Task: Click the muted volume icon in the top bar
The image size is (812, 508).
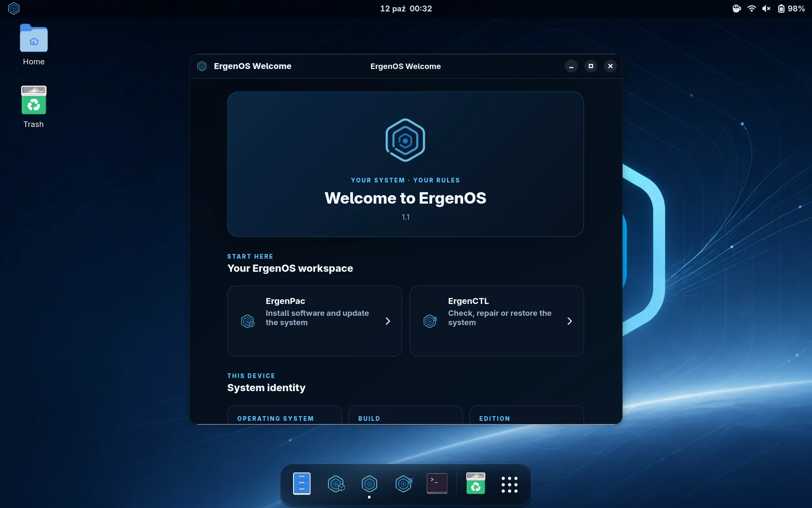Action: click(x=766, y=8)
